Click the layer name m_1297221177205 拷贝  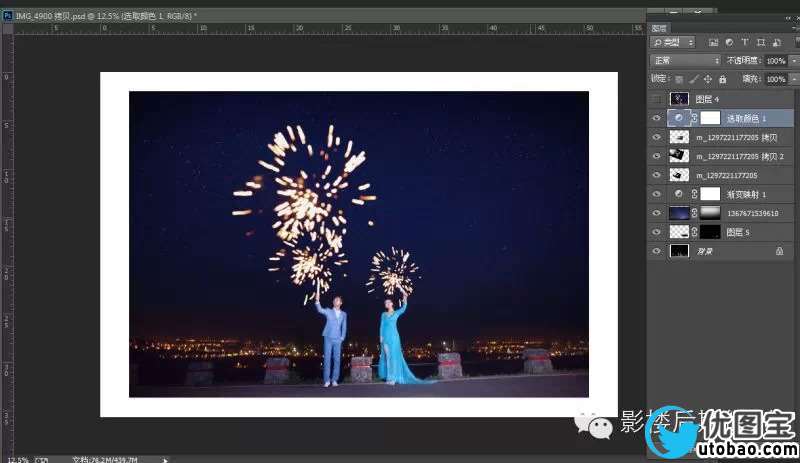pos(737,137)
